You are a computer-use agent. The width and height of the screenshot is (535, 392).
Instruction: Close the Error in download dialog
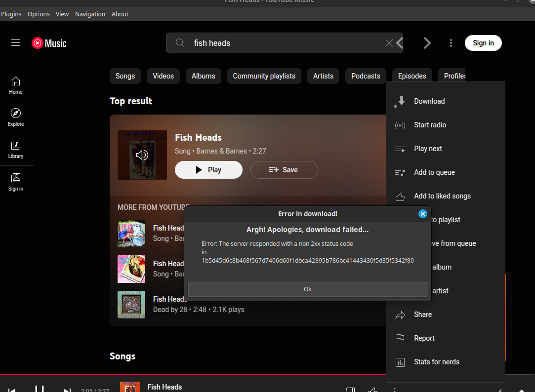point(423,214)
